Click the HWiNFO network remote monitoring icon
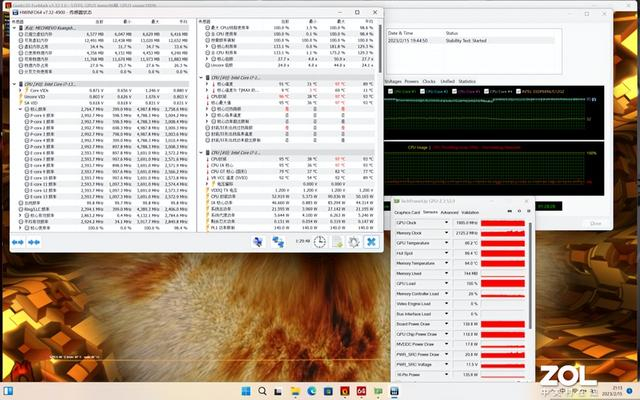Screen dimensions: 640x400 click(x=278, y=241)
